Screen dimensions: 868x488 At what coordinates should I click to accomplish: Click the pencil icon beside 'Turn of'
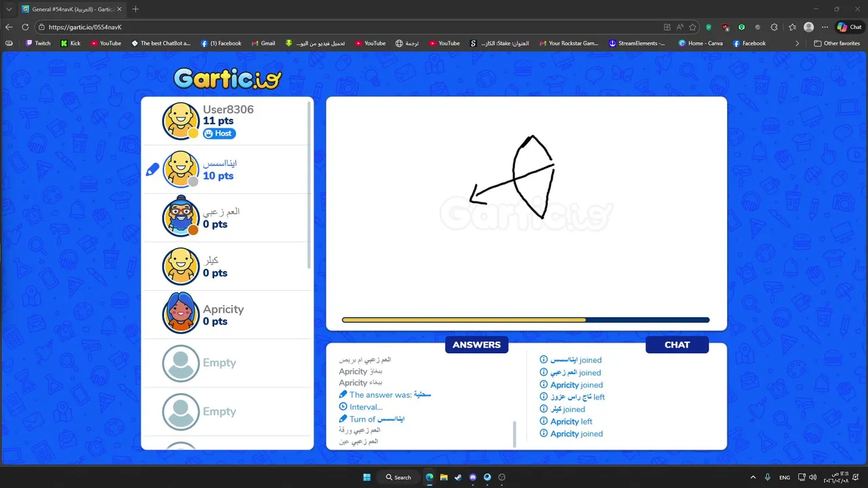tap(343, 419)
